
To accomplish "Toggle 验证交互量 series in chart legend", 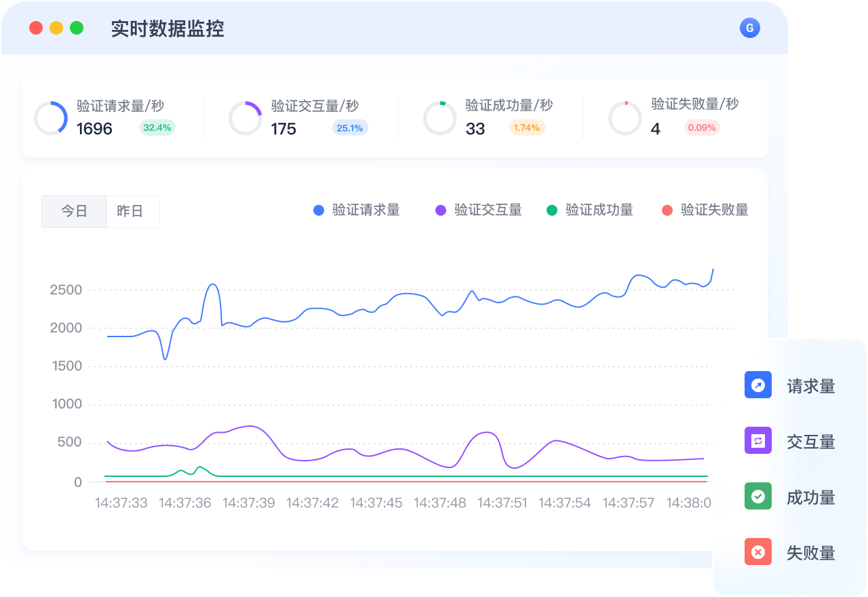I will click(x=479, y=210).
